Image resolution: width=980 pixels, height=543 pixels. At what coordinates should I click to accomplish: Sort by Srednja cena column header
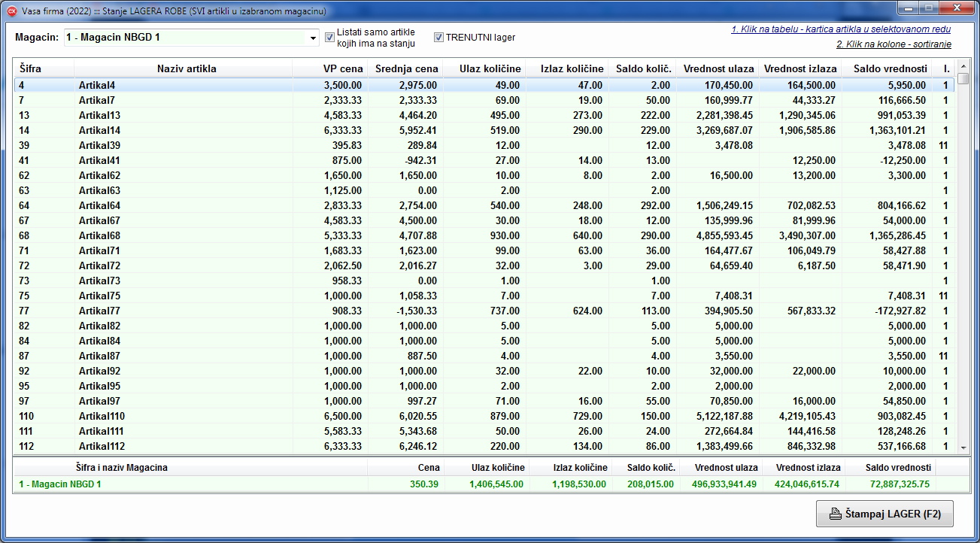(x=405, y=68)
